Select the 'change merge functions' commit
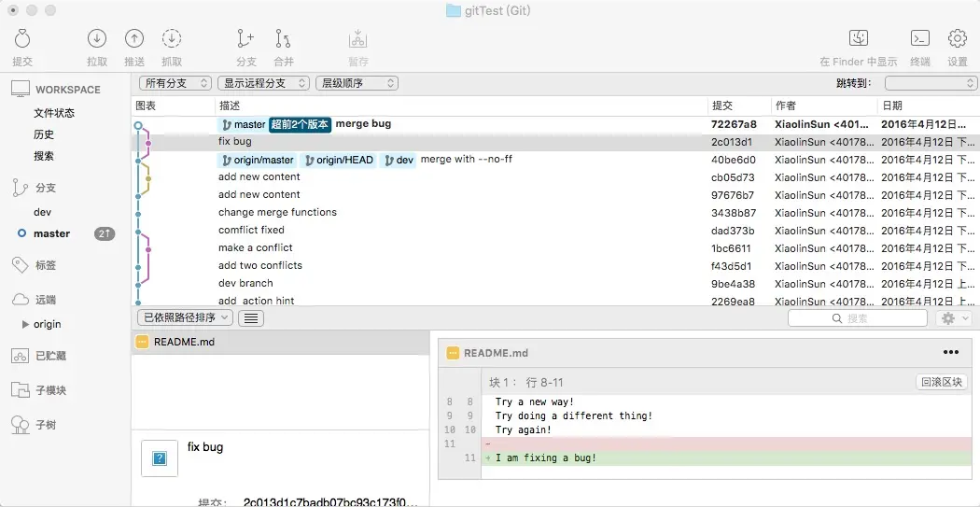This screenshot has height=507, width=980. 555,213
